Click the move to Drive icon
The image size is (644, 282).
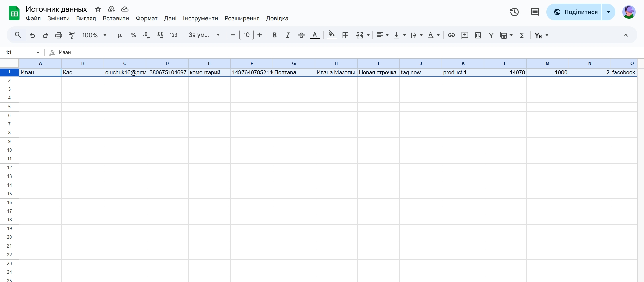(x=111, y=9)
